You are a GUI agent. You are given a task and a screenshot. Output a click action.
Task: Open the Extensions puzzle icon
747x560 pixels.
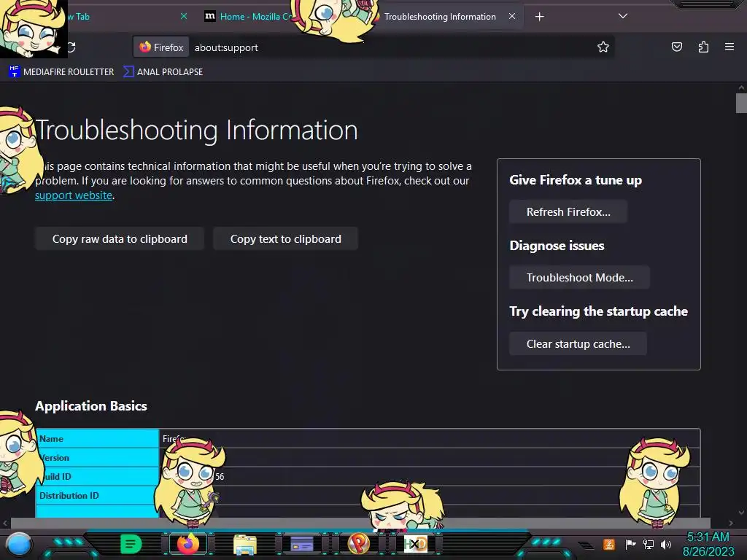703,47
